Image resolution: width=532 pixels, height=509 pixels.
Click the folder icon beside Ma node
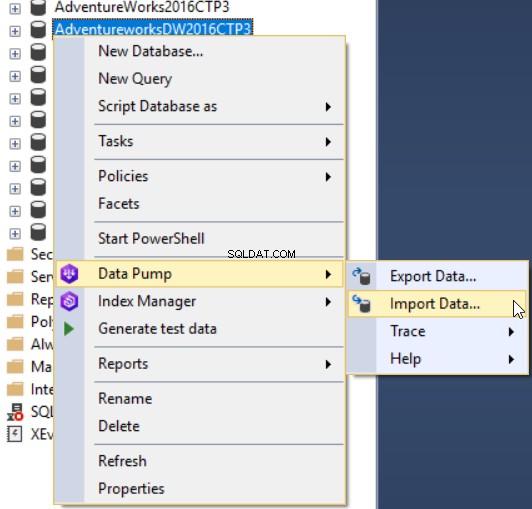tap(15, 366)
